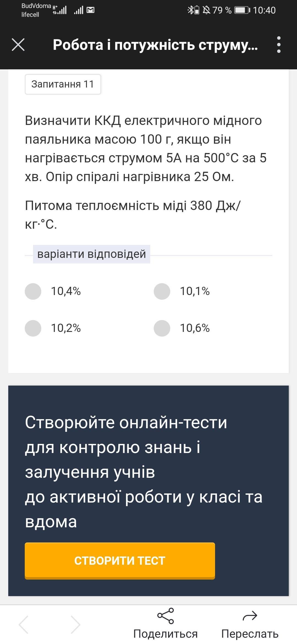Tap the forward arrow icon (Переслать)
Screen dimensions: 297x644
[250, 616]
